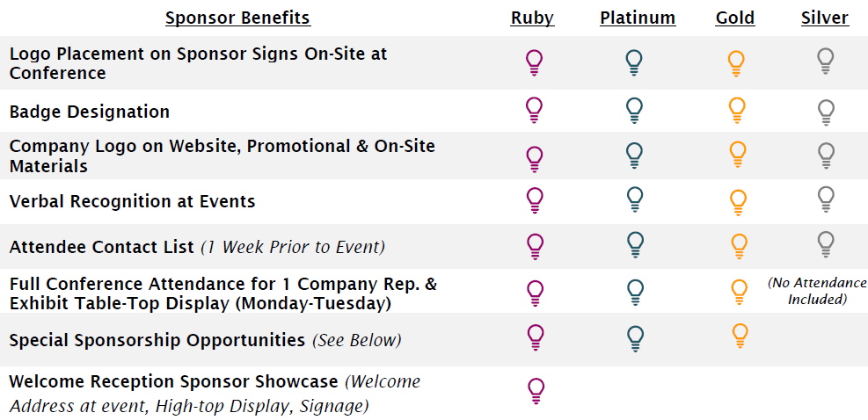Click Silver lightbulb for Verbal Recognition at Events
Viewport: 868px width, 420px height.
click(x=825, y=198)
